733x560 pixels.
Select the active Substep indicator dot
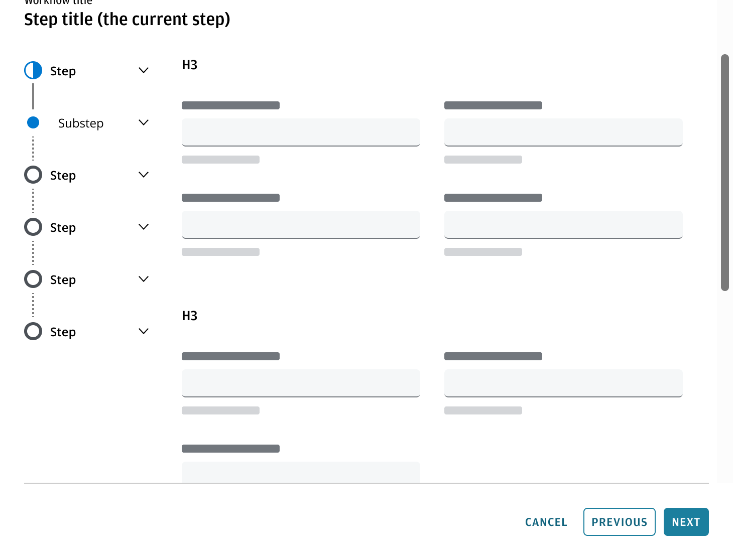coord(33,122)
